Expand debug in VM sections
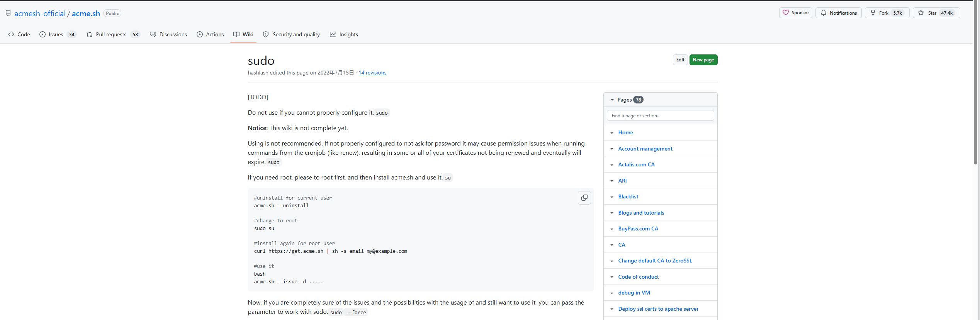 [612, 293]
